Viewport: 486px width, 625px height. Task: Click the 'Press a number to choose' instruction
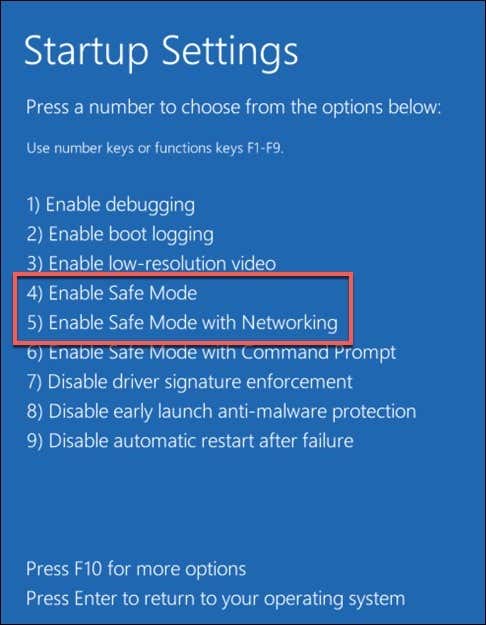[234, 107]
